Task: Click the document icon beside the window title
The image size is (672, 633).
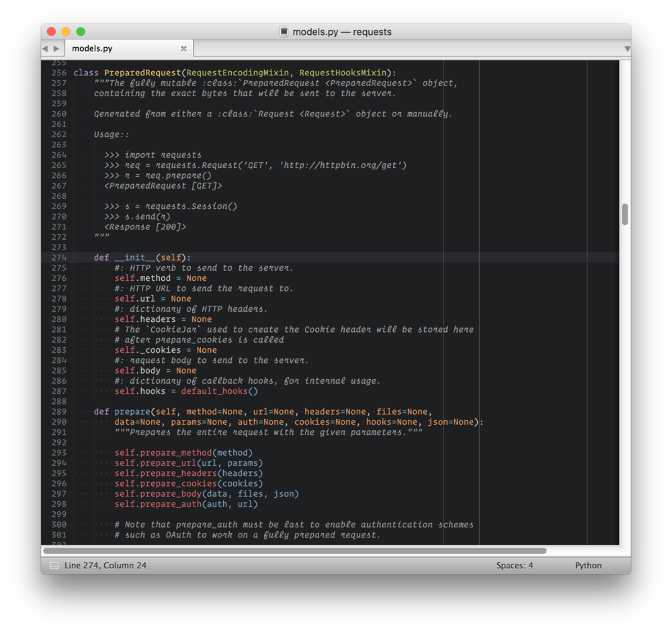Action: (x=284, y=32)
